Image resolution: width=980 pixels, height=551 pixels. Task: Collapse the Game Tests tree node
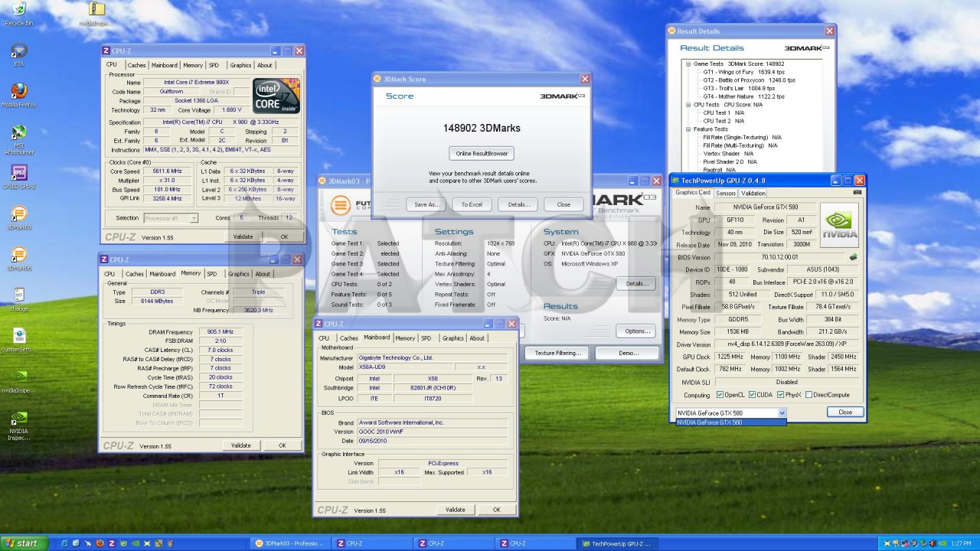pos(688,64)
